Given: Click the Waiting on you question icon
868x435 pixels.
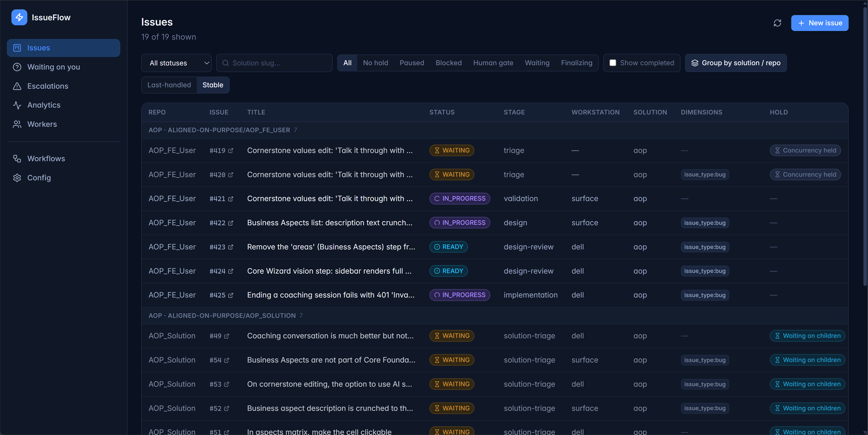Looking at the screenshot, I should (x=17, y=67).
